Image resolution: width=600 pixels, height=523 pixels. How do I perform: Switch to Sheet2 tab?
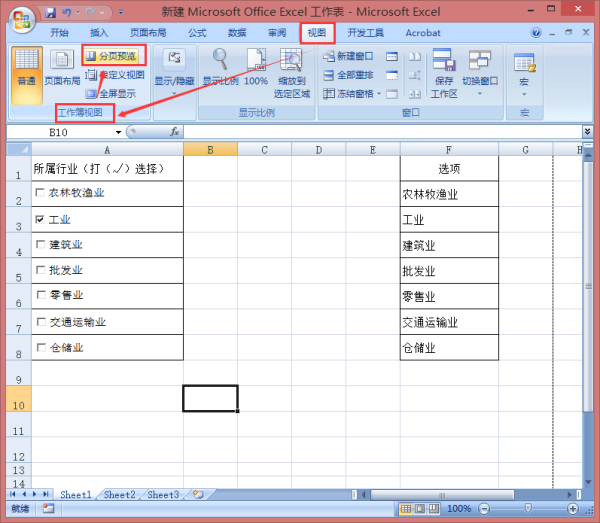pos(119,495)
